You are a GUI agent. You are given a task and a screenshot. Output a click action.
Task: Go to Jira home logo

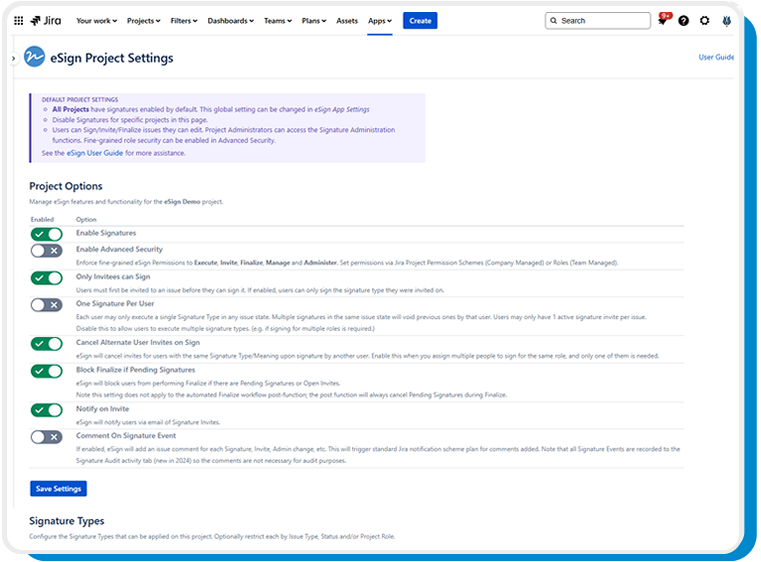46,20
